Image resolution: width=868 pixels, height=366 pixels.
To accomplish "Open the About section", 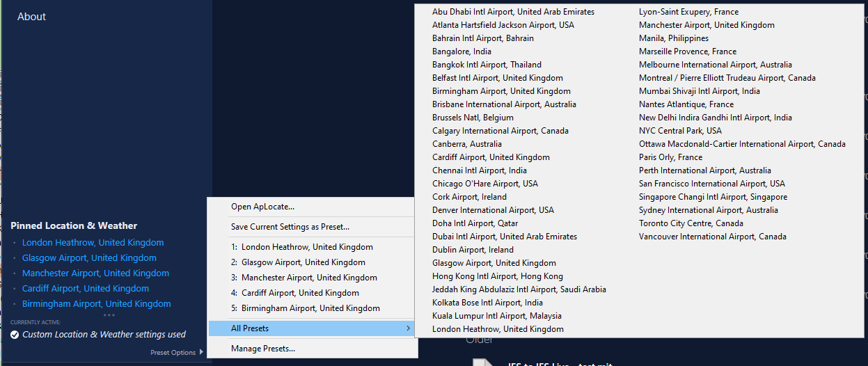I will click(31, 17).
